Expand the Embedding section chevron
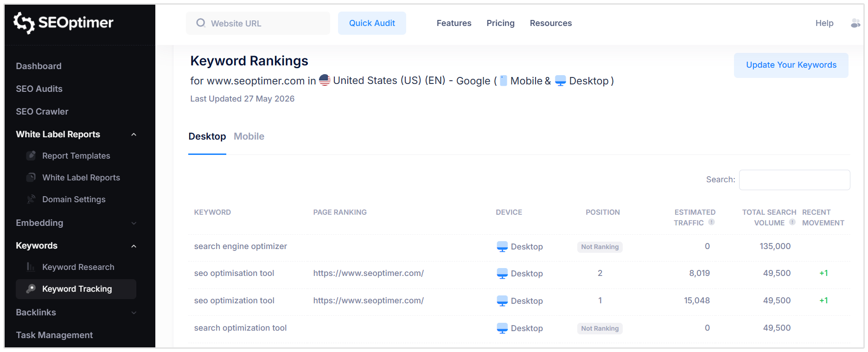868x352 pixels. (x=134, y=223)
